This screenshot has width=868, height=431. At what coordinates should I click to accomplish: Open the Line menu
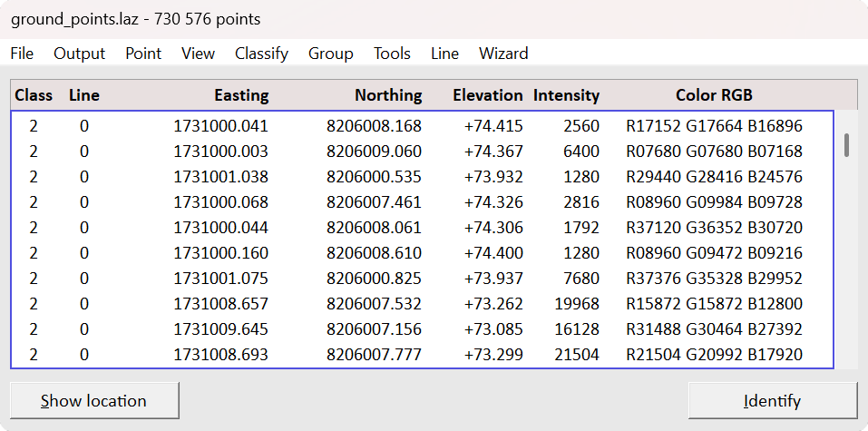point(444,54)
